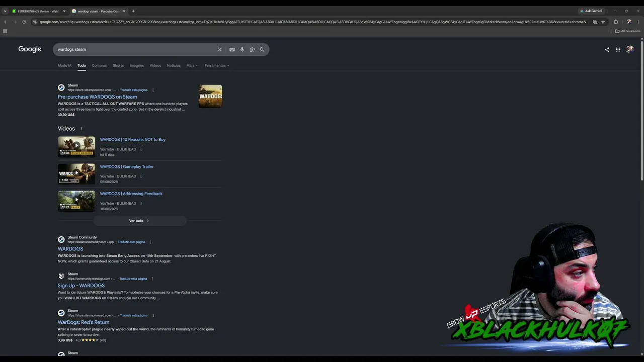This screenshot has height=362, width=644.
Task: Switch to Modo IA tab
Action: [x=64, y=65]
